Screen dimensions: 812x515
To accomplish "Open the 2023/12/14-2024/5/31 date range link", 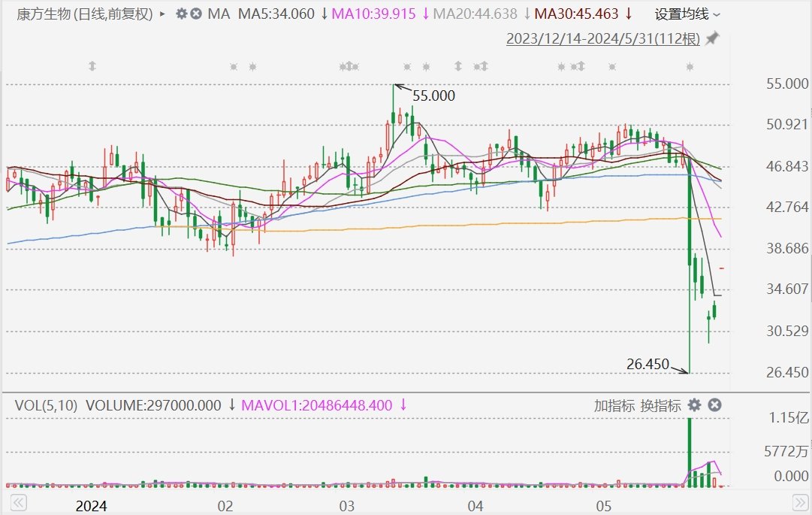I will [x=603, y=38].
